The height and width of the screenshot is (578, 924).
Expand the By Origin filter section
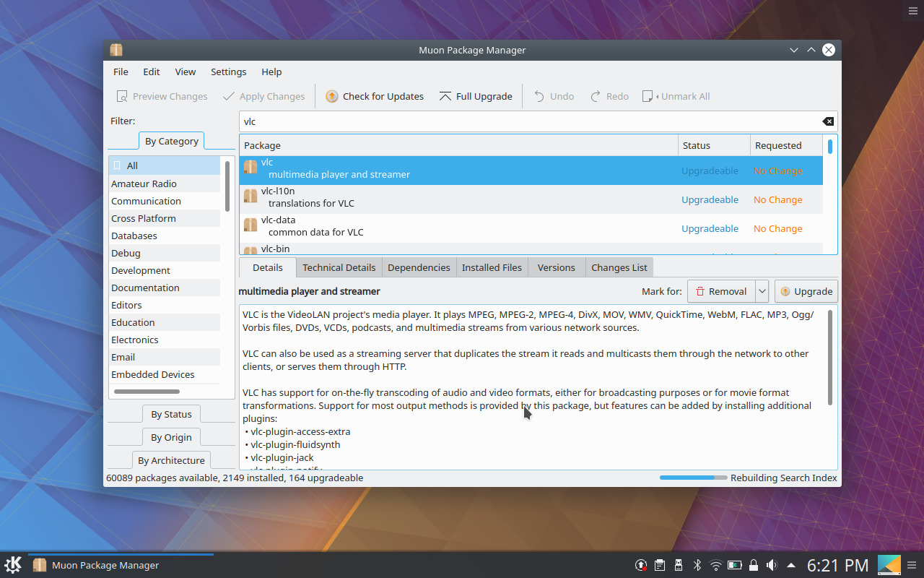pyautogui.click(x=172, y=437)
